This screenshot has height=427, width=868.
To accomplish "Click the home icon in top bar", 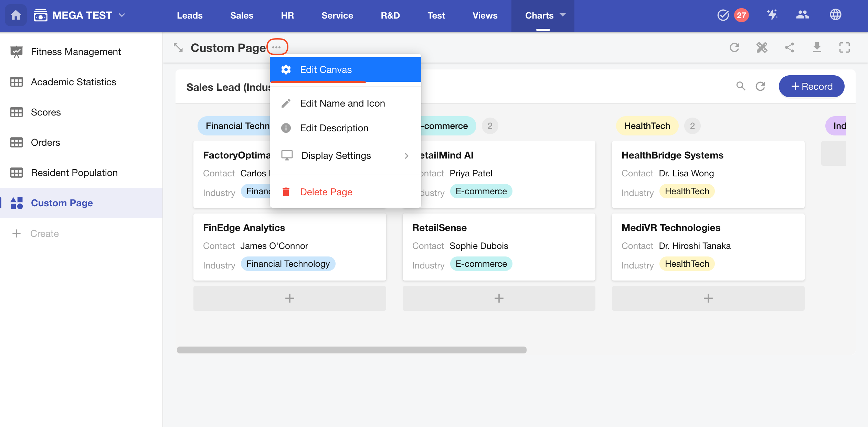I will tap(15, 15).
